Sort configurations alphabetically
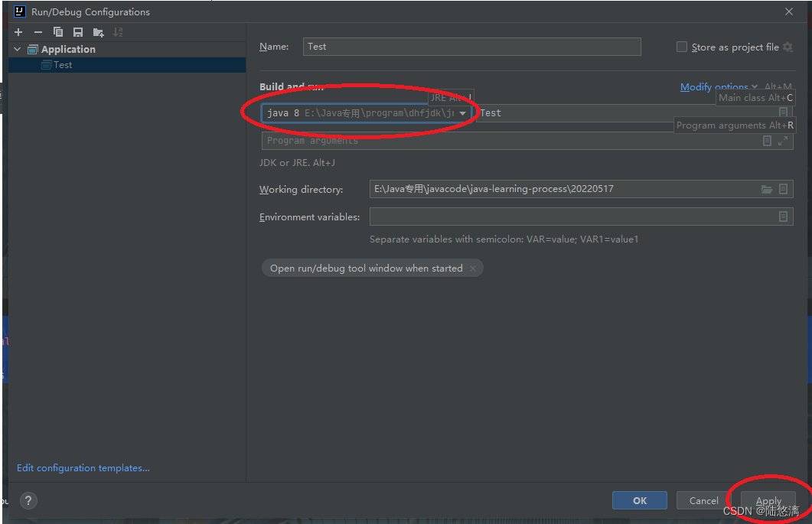 [x=118, y=32]
